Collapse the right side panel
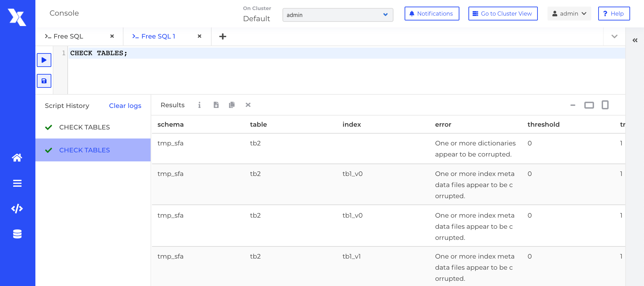The image size is (644, 286). tap(635, 40)
